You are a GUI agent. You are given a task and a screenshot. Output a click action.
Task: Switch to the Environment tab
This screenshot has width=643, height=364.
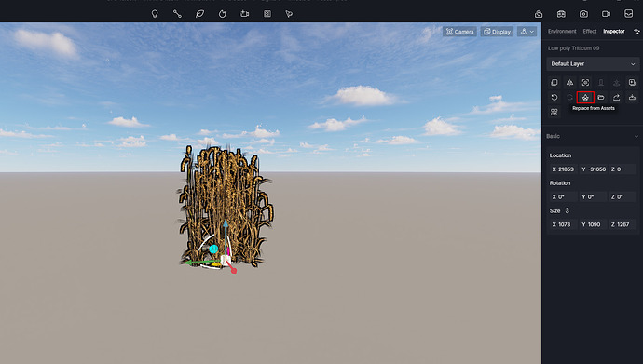tap(562, 31)
